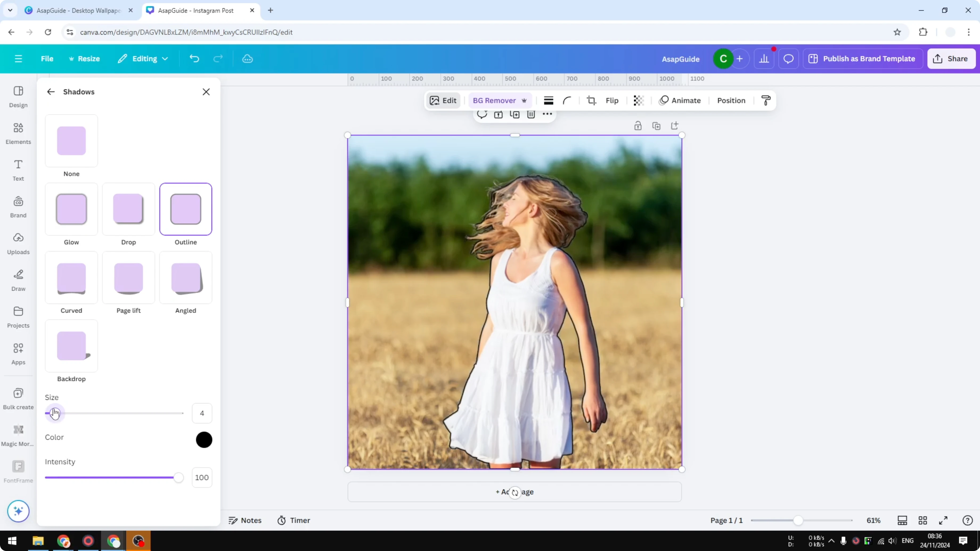Switch to the AsapGuide Desktop Wallpaper tab
Image resolution: width=980 pixels, height=551 pixels.
coord(76,10)
